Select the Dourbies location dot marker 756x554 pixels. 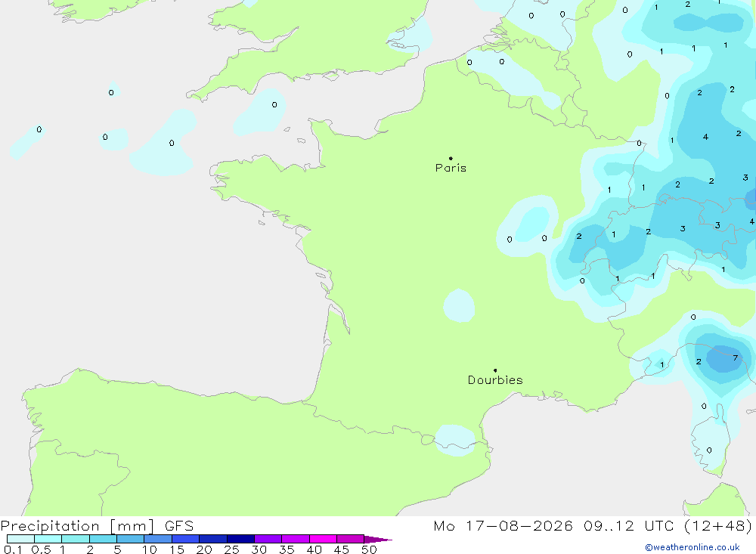[x=495, y=370]
